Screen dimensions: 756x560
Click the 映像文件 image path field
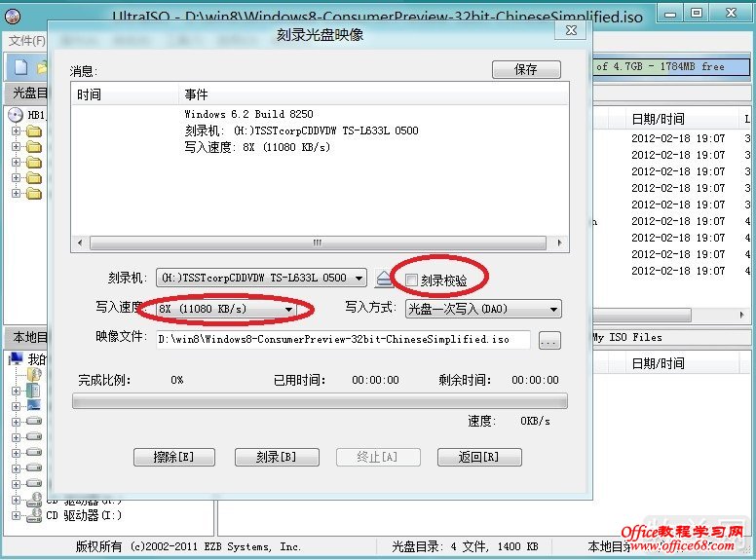pos(343,340)
